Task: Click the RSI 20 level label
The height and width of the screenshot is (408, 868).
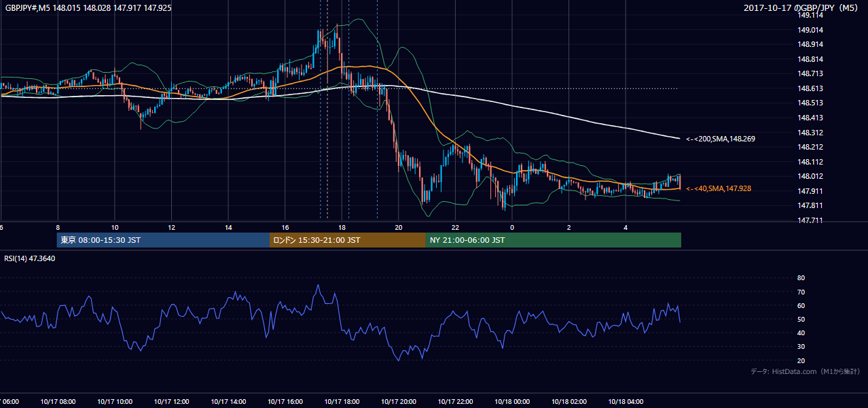Action: [801, 360]
